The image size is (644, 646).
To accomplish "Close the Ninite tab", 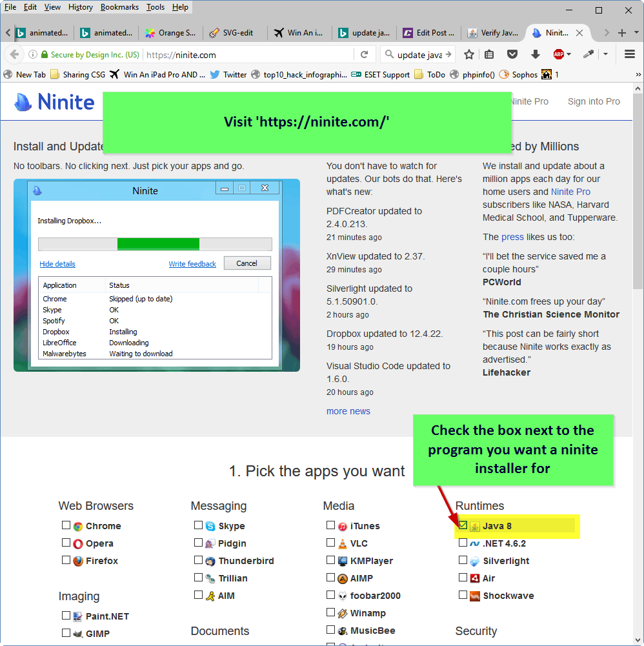I will (x=579, y=33).
